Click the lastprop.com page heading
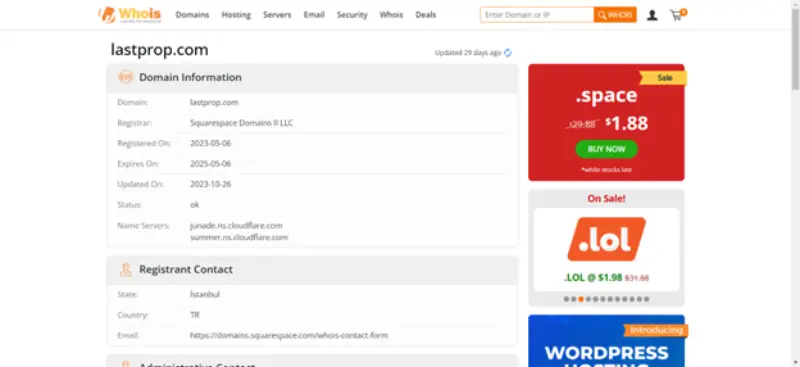This screenshot has width=800, height=367. (160, 50)
